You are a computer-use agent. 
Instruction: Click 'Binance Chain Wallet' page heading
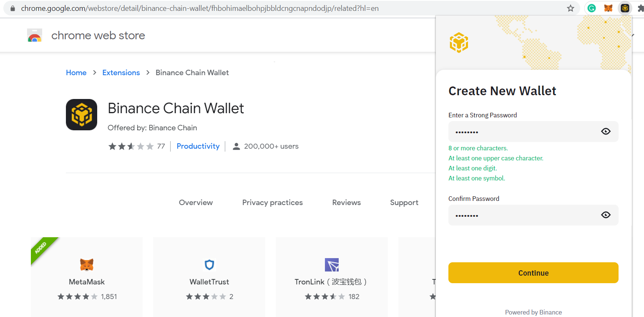tap(176, 108)
